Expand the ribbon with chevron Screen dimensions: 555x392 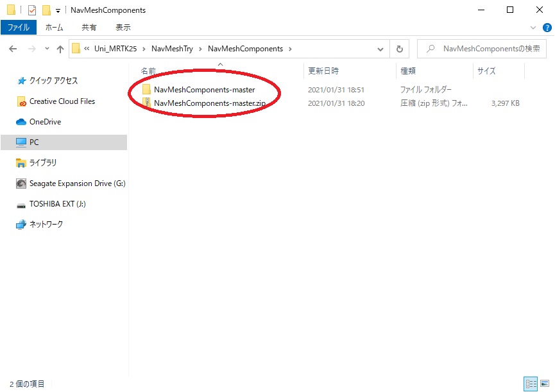pyautogui.click(x=533, y=28)
